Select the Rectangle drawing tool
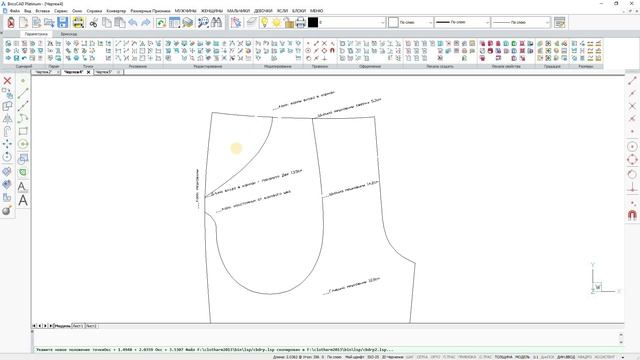 [23, 131]
